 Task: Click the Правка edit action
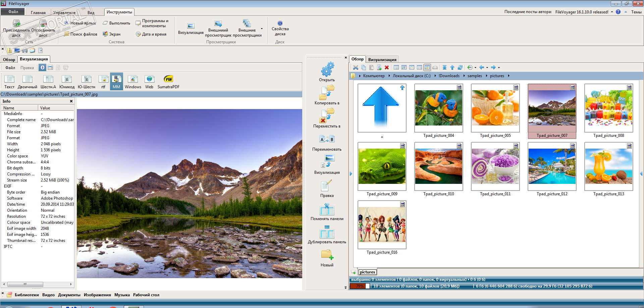(327, 189)
